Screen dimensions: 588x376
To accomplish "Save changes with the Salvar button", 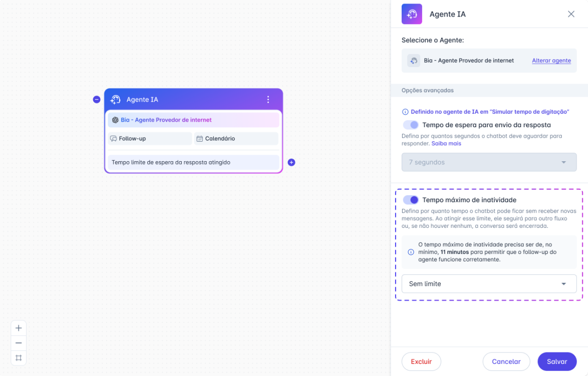I will [556, 361].
